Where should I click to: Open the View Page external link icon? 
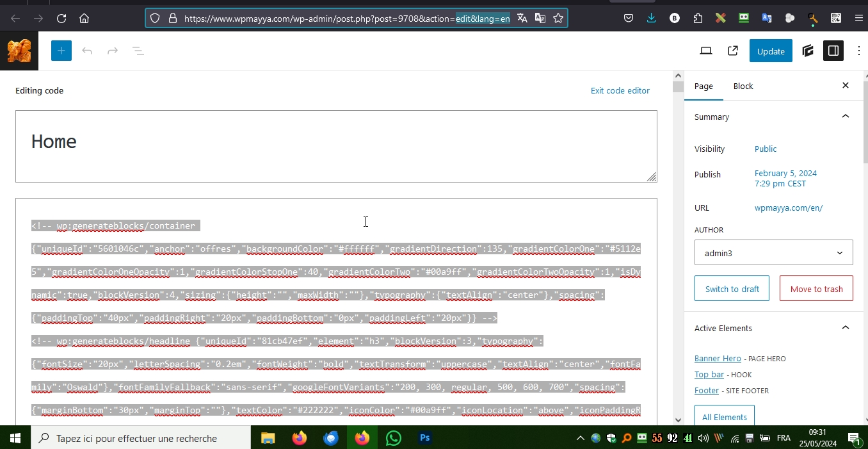(x=733, y=51)
